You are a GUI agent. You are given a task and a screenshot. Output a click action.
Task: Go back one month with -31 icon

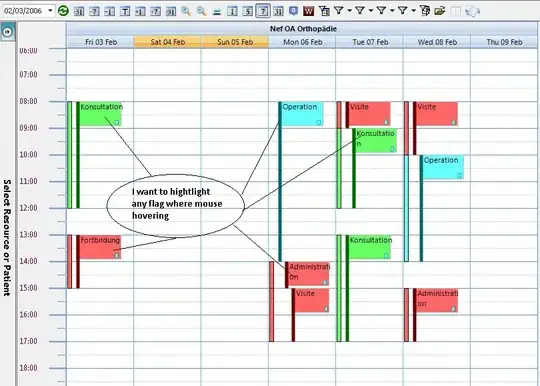79,11
